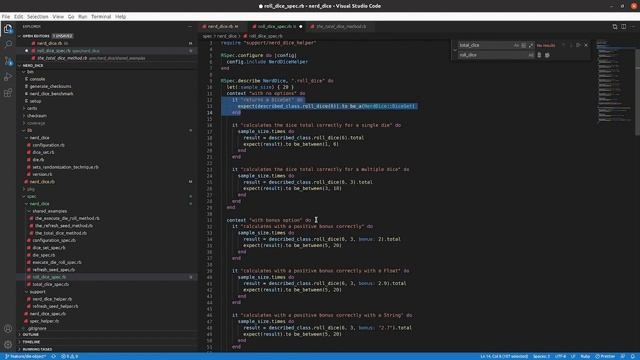Viewport: 640px width, 360px height.
Task: Click the Explorer more actions icon
Action: [190, 27]
